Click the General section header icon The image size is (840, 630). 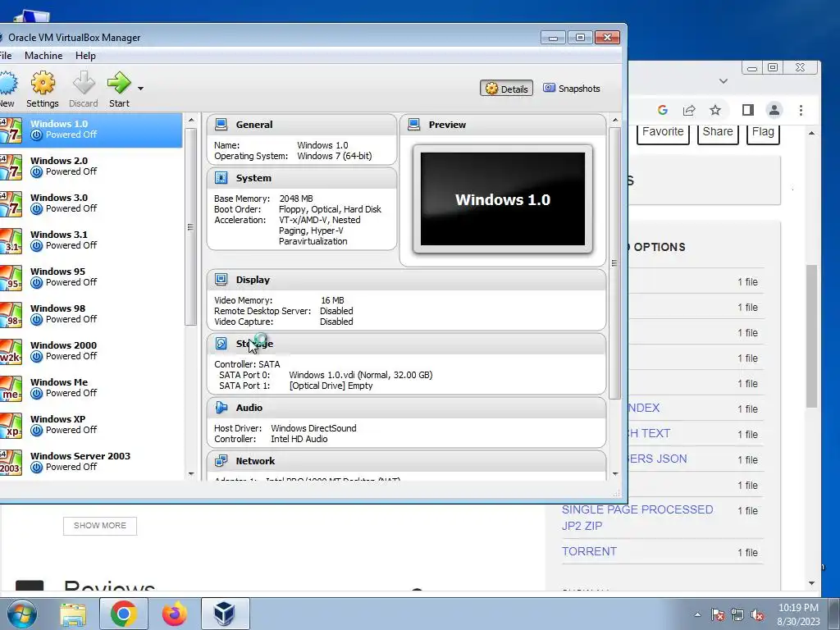point(221,125)
